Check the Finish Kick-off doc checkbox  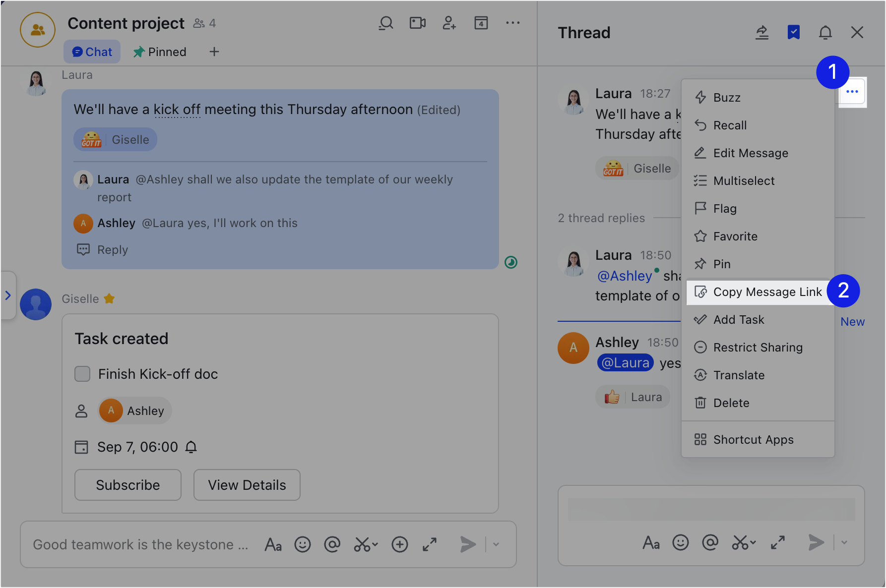click(x=82, y=374)
